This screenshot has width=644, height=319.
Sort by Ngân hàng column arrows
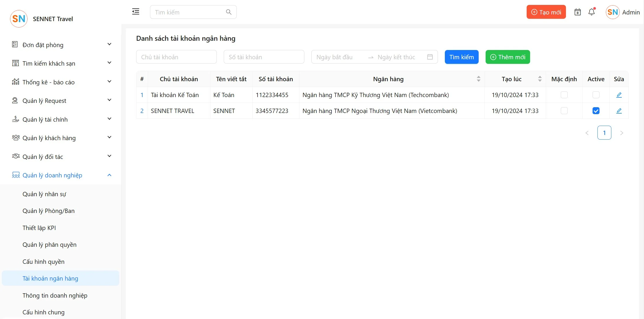[478, 79]
